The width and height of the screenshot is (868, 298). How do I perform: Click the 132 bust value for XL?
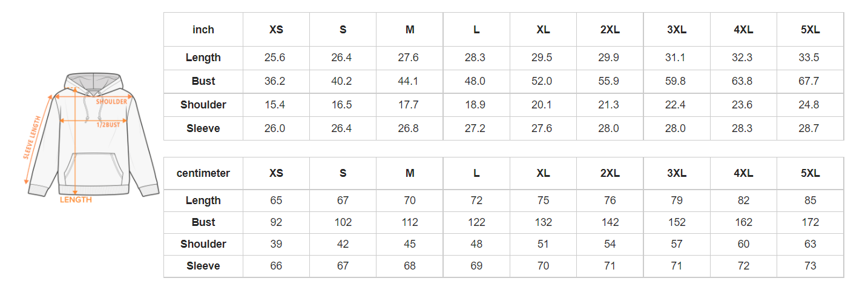coord(543,222)
